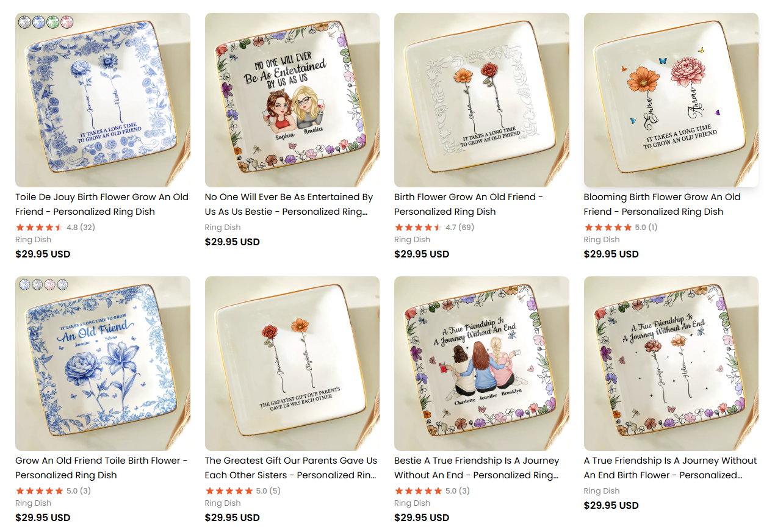
Task: Select the gray swatch on Toile De Jouy dish
Action: (x=24, y=22)
